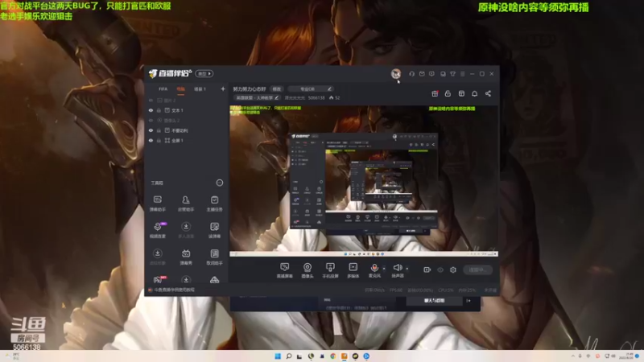Screen dimensions: 644x362
Task: Select the 聊天与说图 tab
Action: 434,301
